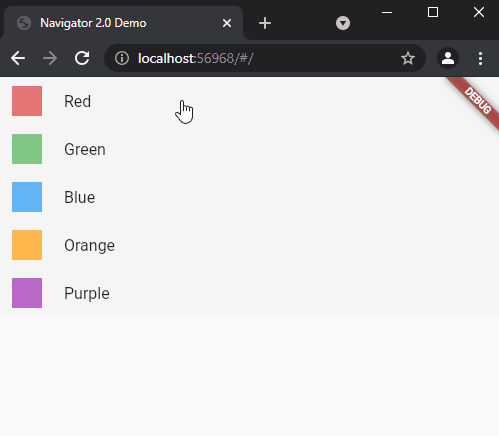Open the Chrome three-dot menu

[480, 59]
